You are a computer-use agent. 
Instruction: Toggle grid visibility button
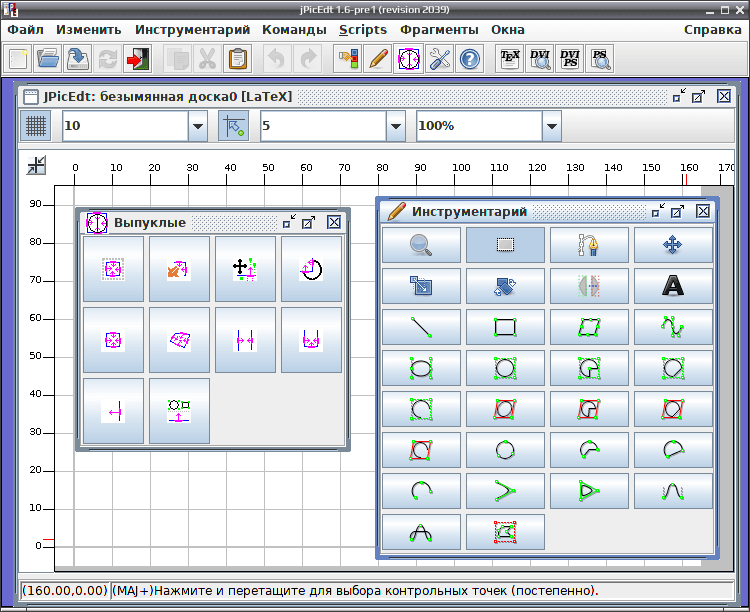(x=35, y=126)
